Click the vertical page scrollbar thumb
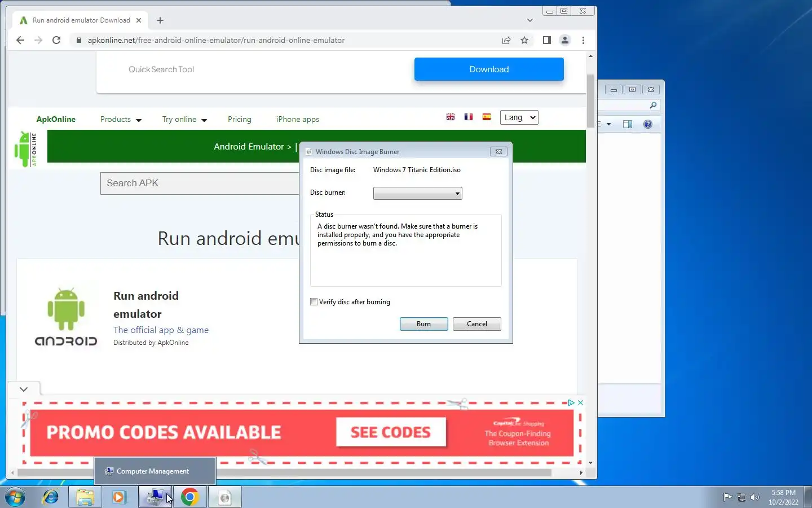Viewport: 812px width, 508px height. [x=590, y=100]
